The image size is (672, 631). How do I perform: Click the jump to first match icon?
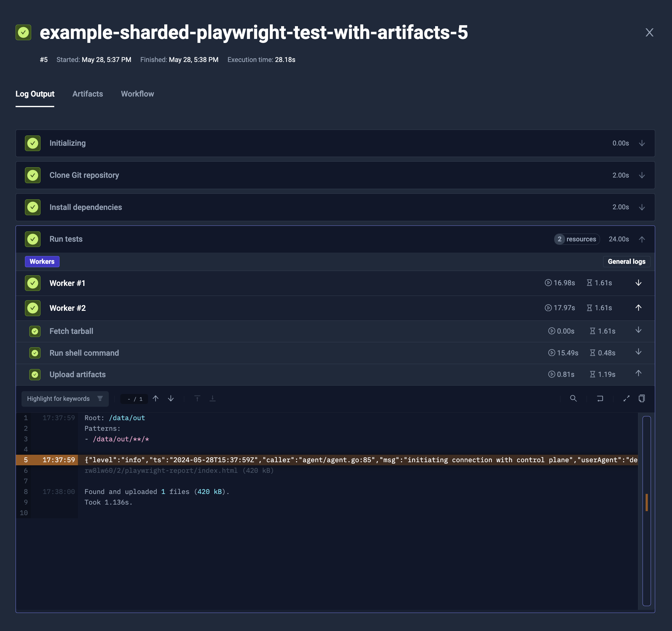[196, 399]
